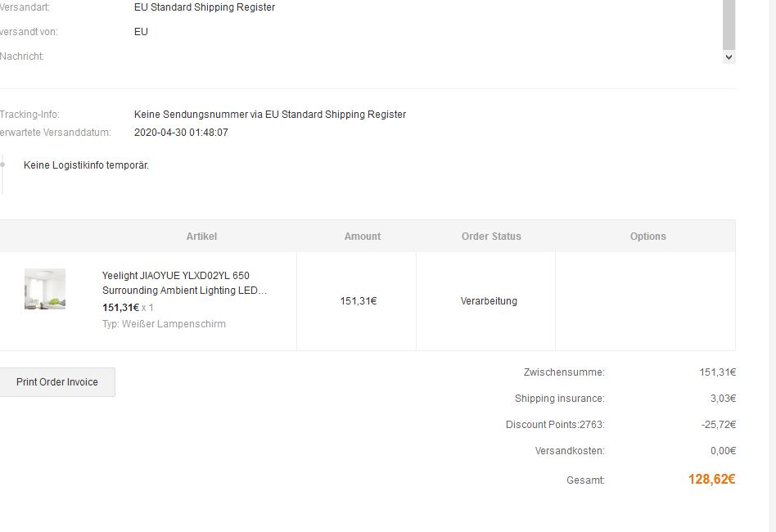The image size is (776, 532).
Task: Click the Artikel column header
Action: tap(201, 237)
